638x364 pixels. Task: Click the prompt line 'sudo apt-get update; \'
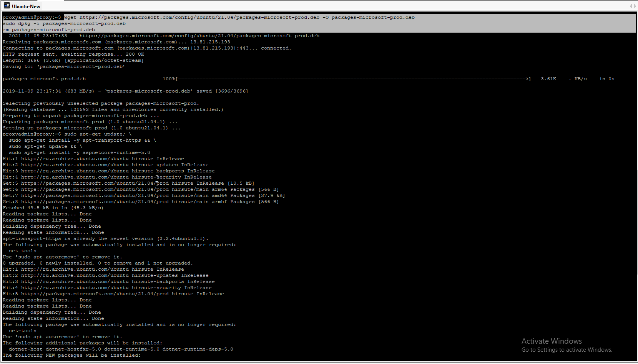pyautogui.click(x=67, y=134)
